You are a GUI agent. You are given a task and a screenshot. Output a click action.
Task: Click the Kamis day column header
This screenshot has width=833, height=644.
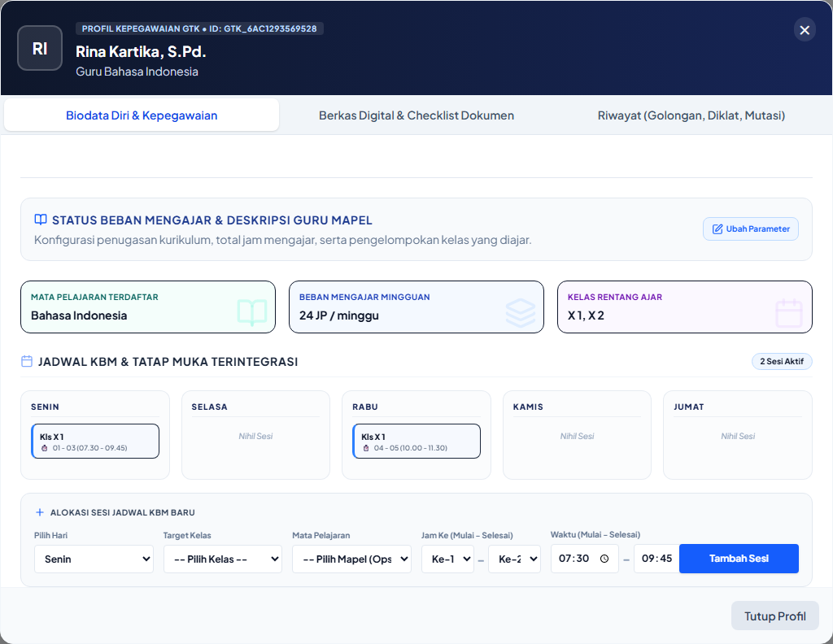528,407
